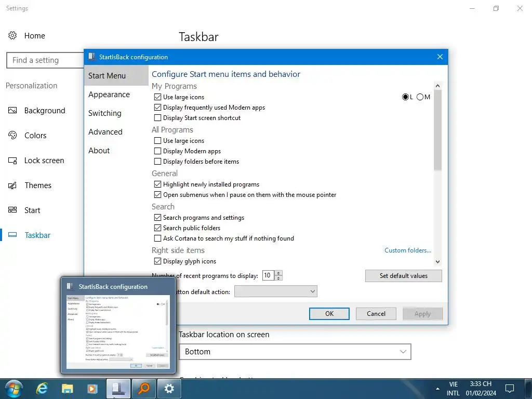Open File Explorer folder taskbar icon
Screen dimensions: 532x399
point(67,389)
